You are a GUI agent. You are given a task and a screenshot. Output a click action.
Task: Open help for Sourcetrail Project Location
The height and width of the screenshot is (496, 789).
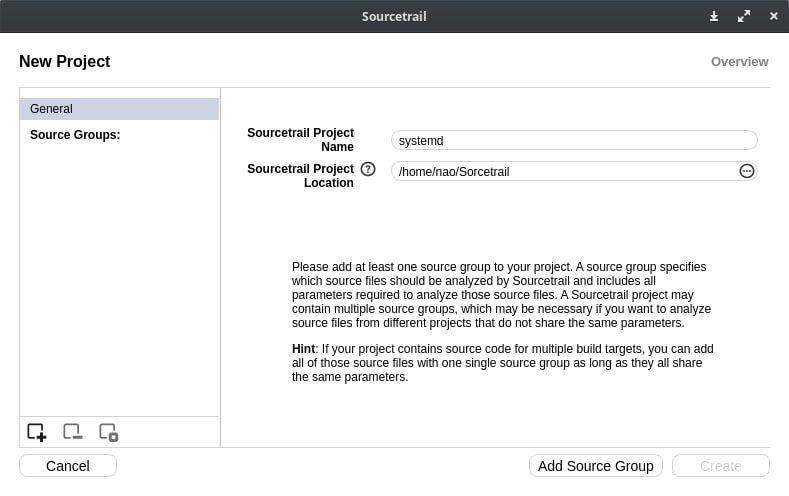[368, 170]
